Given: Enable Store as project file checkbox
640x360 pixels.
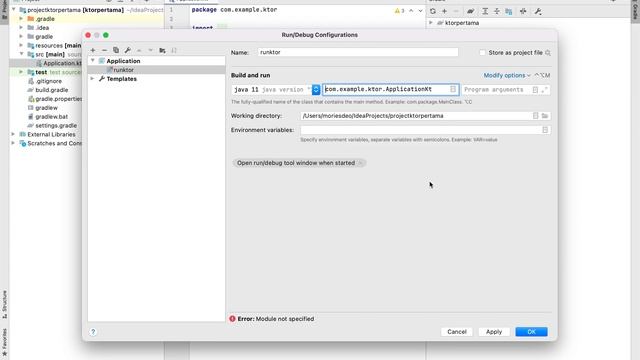Looking at the screenshot, I should tap(482, 53).
